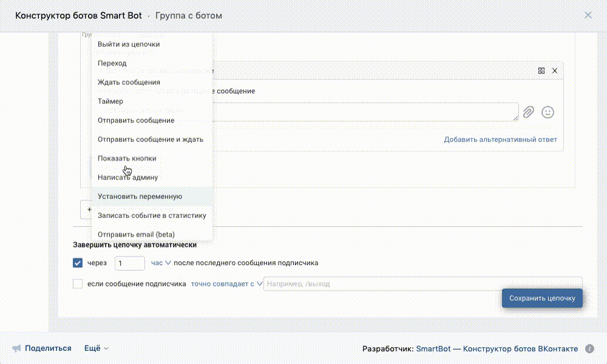This screenshot has height=364, width=607.
Task: Expand the 'Ещё' menu in footer
Action: pyautogui.click(x=96, y=348)
